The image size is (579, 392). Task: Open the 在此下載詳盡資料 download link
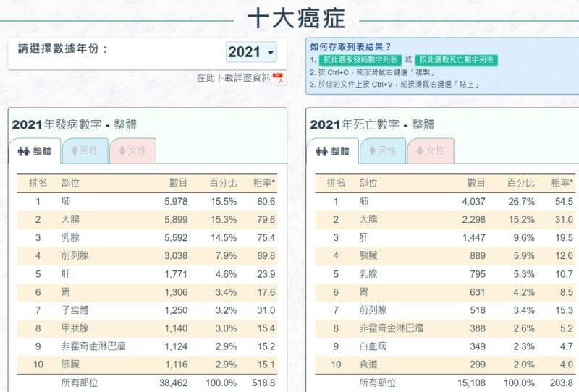coord(233,78)
